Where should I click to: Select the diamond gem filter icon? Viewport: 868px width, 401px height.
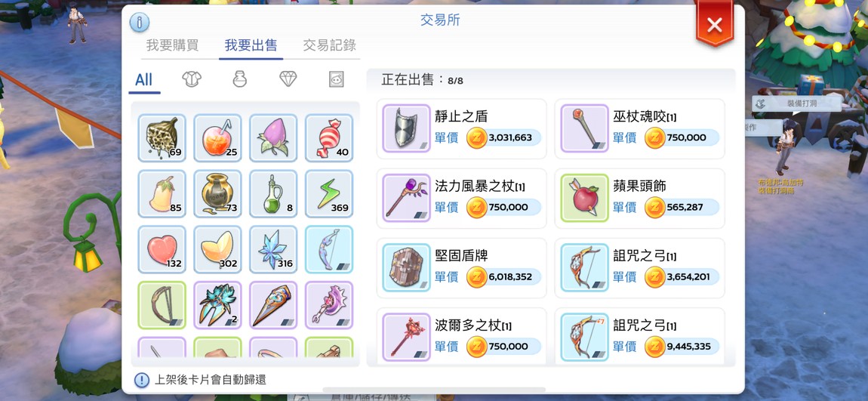pyautogui.click(x=288, y=79)
